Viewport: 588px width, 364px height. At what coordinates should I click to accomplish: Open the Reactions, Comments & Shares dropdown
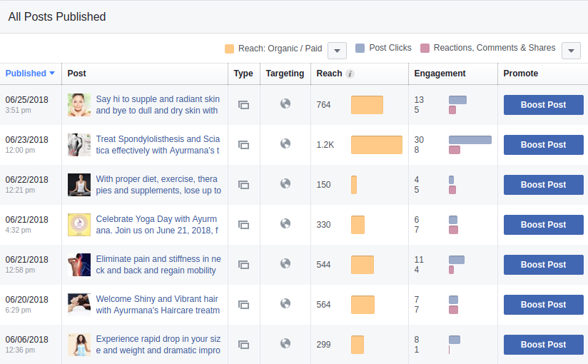pyautogui.click(x=571, y=50)
